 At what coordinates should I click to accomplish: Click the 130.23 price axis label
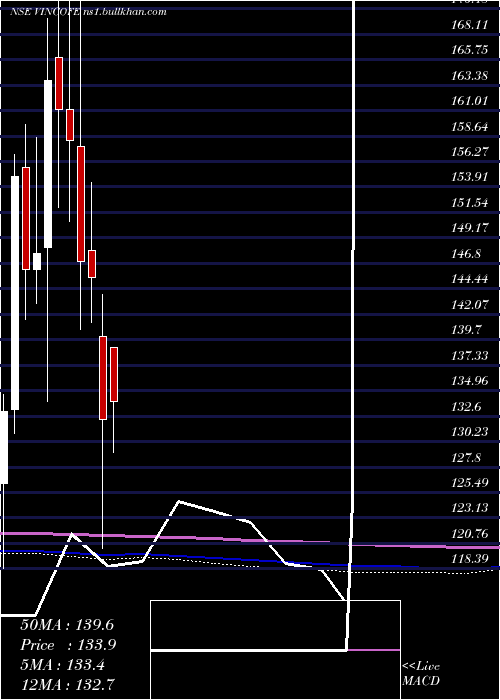[469, 432]
